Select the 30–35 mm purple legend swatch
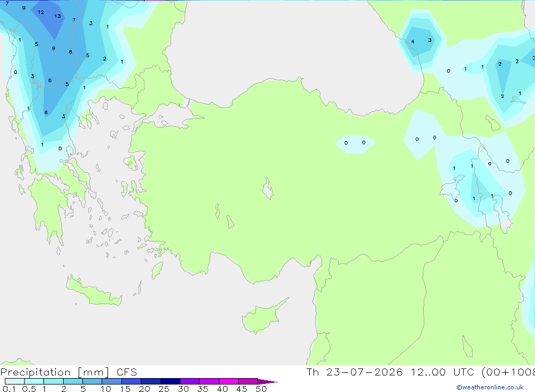This screenshot has height=392, width=535. click(189, 381)
